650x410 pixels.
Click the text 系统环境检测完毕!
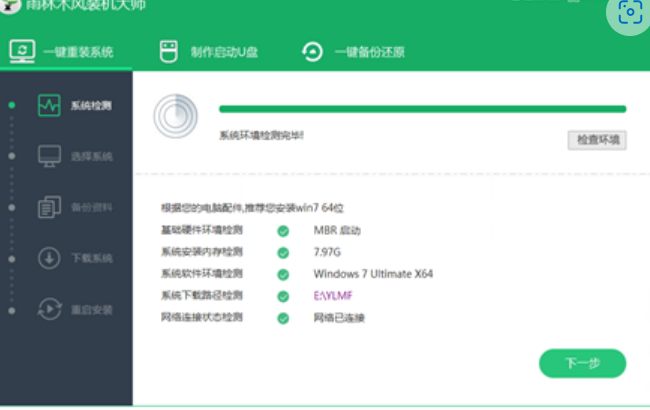261,135
